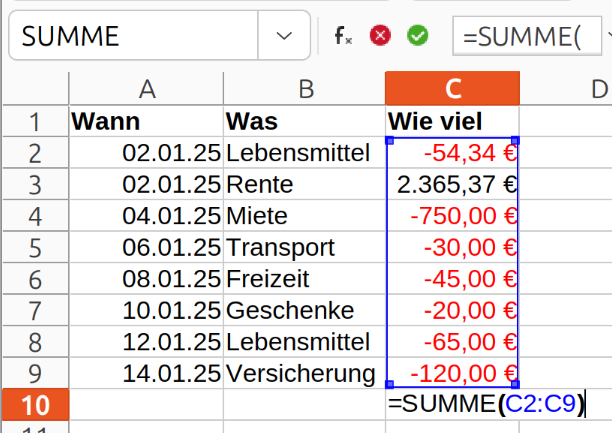
Task: Accept formula with the green checkmark
Action: pyautogui.click(x=417, y=36)
